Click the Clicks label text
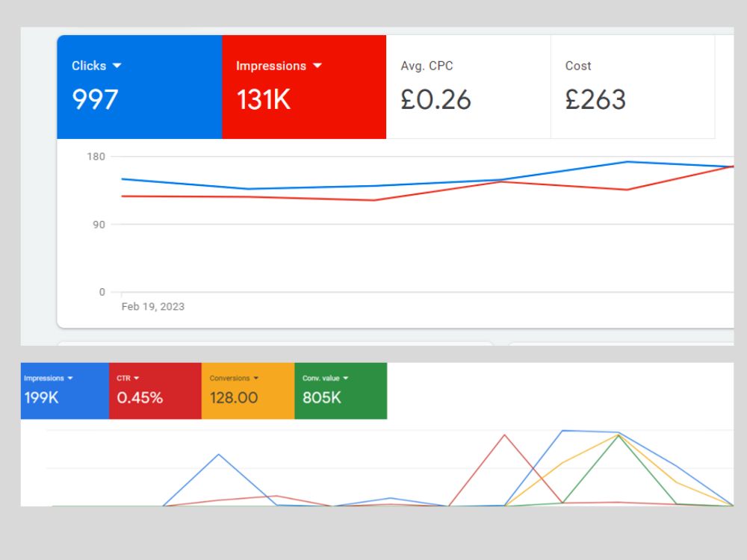747x560 pixels. [89, 66]
